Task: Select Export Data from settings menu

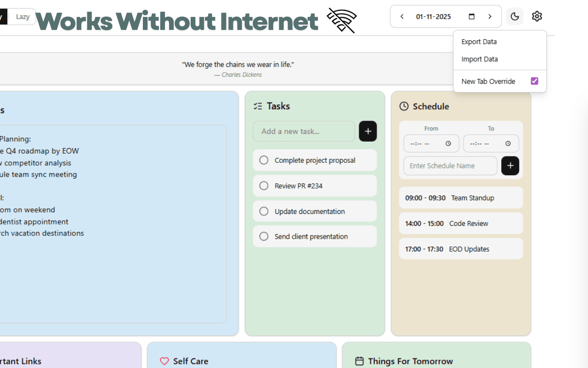Action: coord(479,42)
